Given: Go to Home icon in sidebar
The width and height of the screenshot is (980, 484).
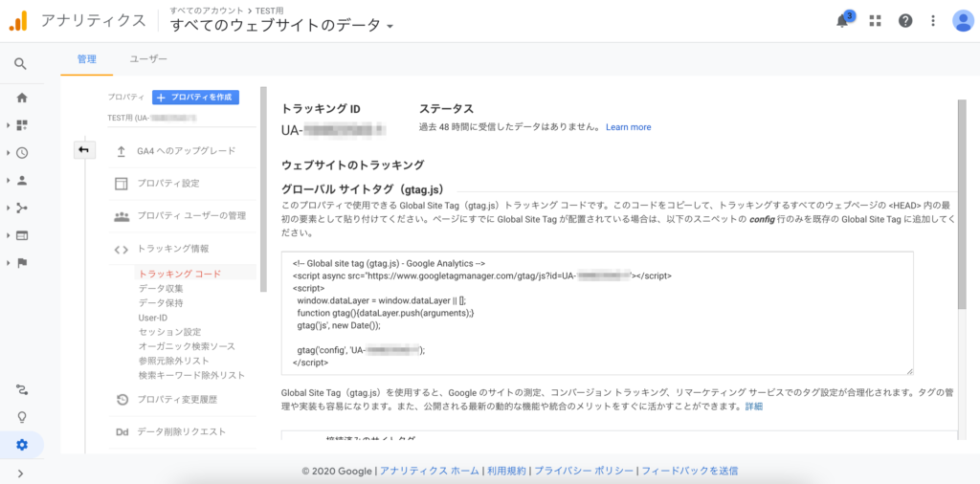Looking at the screenshot, I should pyautogui.click(x=22, y=98).
